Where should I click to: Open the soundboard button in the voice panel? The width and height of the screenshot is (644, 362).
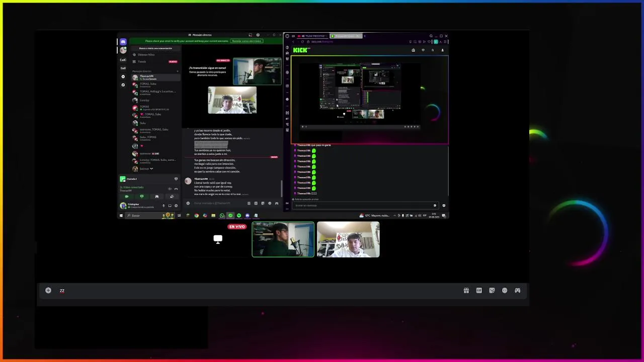pyautogui.click(x=172, y=197)
